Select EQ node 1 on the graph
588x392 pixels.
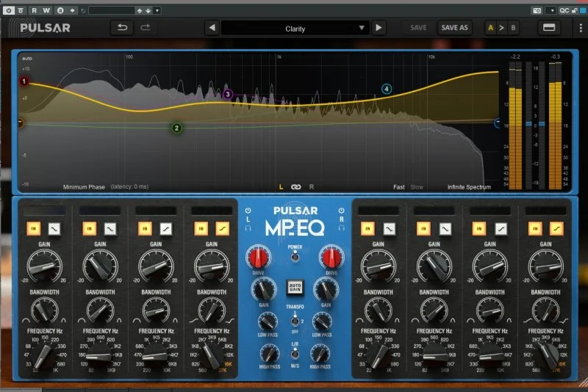pos(24,81)
